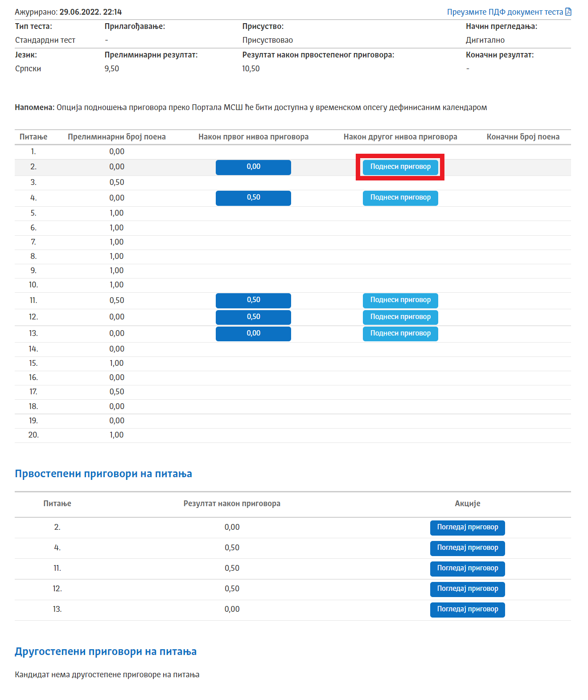This screenshot has width=588, height=700.
Task: Click the blue 0,50 result for question 12
Action: [x=253, y=317]
